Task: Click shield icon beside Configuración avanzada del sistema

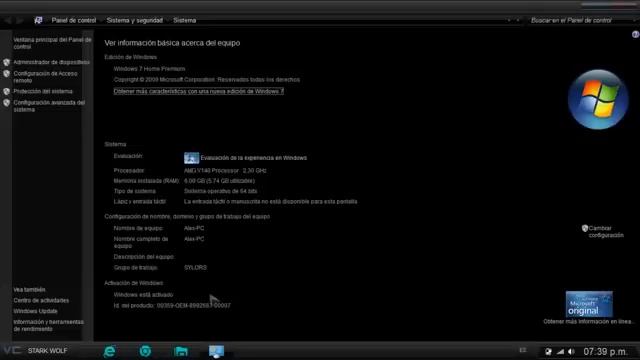Action: click(x=7, y=103)
